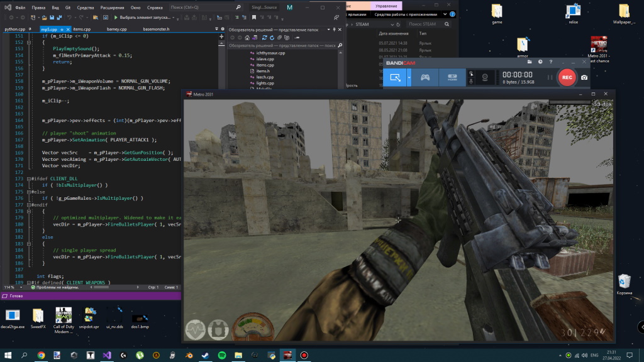
Task: Select Bandicam game recording mode gamepad icon
Action: 425,77
